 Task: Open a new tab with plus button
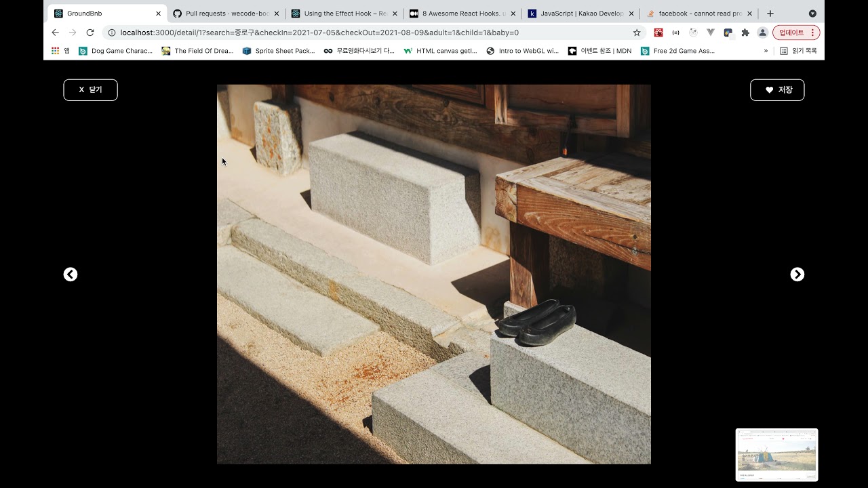pyautogui.click(x=770, y=14)
